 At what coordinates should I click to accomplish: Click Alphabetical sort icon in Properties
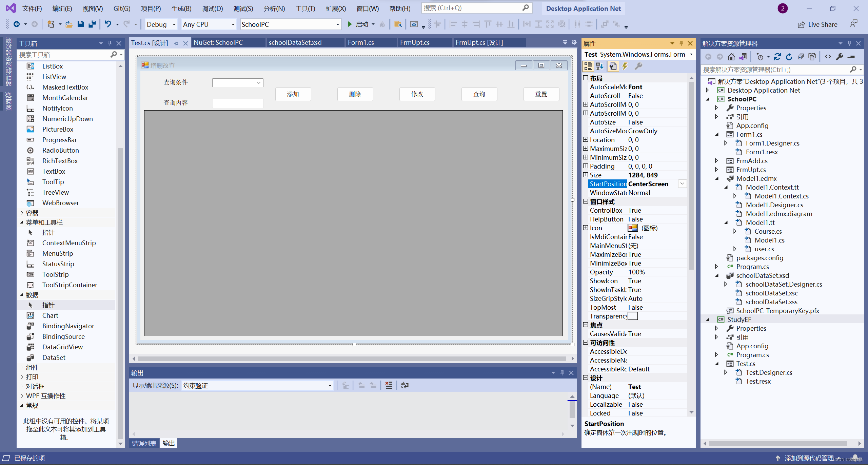point(600,66)
